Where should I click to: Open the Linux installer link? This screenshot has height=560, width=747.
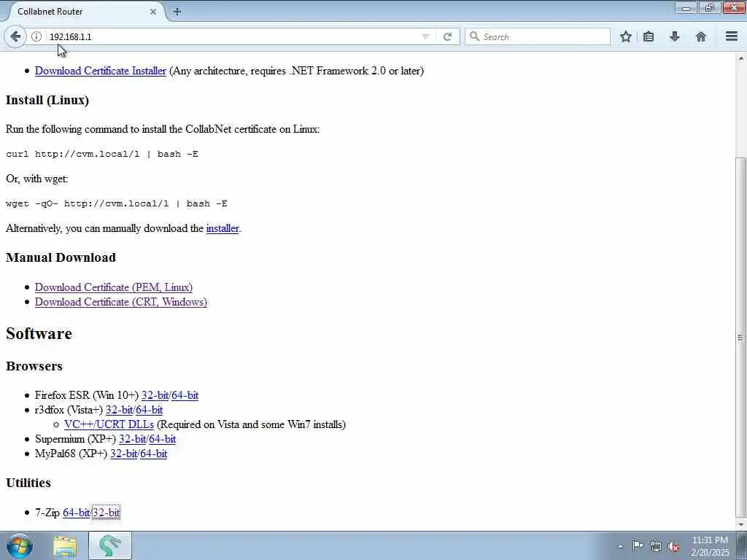pos(222,228)
